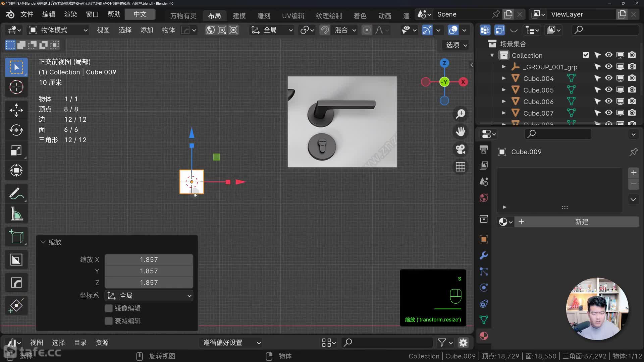Open the Modifiers wrench properties tab
The height and width of the screenshot is (362, 644).
pos(484,255)
